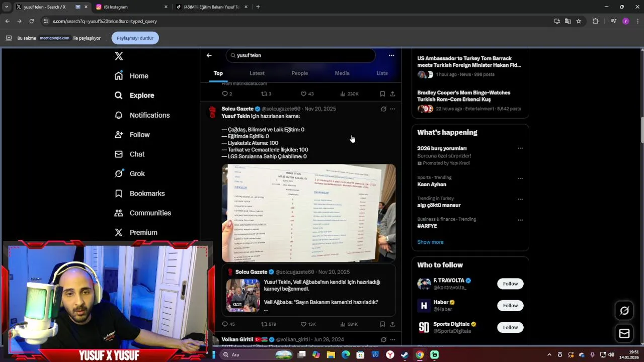Ask Grok about Volkan Giritli post
Screen dimensions: 644x362
click(383, 340)
